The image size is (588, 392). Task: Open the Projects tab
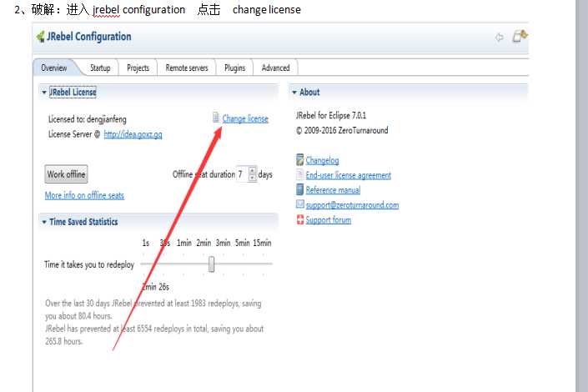[x=138, y=68]
